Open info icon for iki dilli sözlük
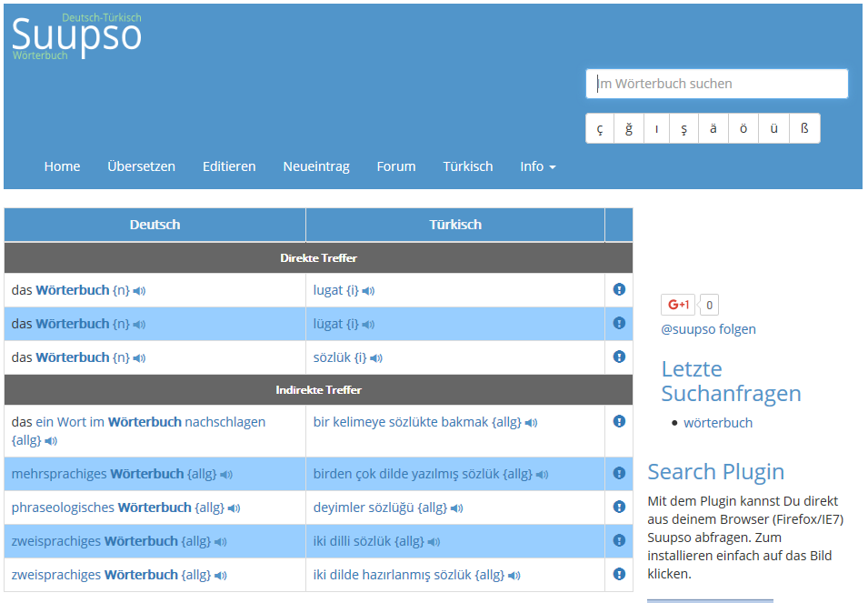 619,540
